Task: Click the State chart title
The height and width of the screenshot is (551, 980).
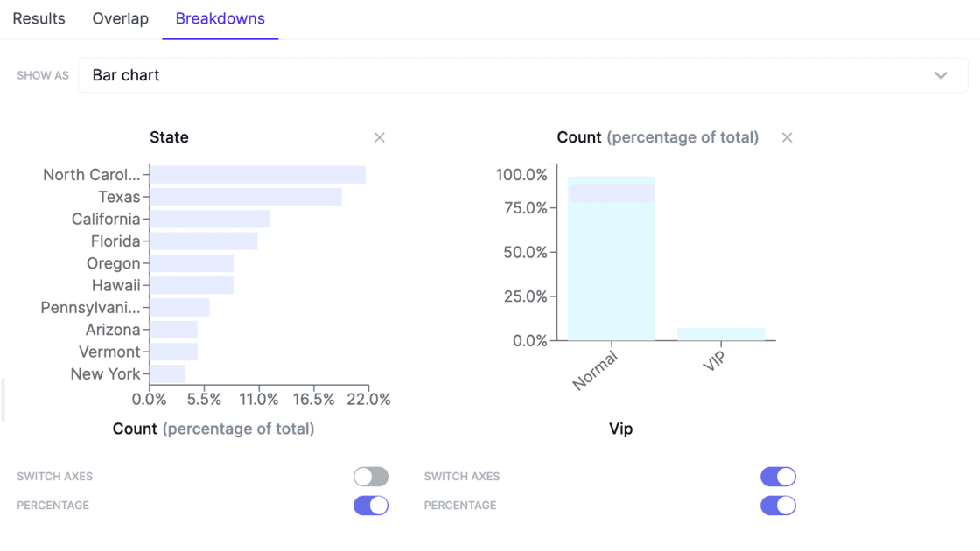Action: click(x=169, y=137)
